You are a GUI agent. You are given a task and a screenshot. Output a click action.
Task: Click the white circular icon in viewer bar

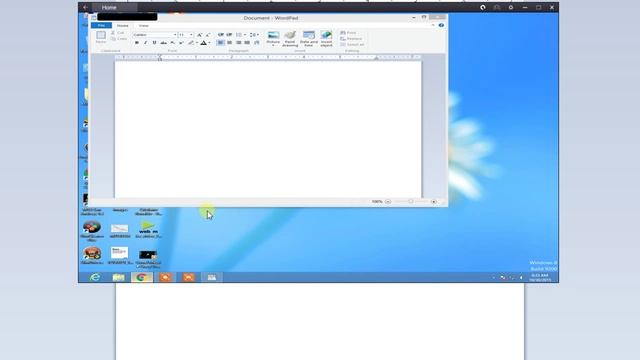tap(483, 7)
